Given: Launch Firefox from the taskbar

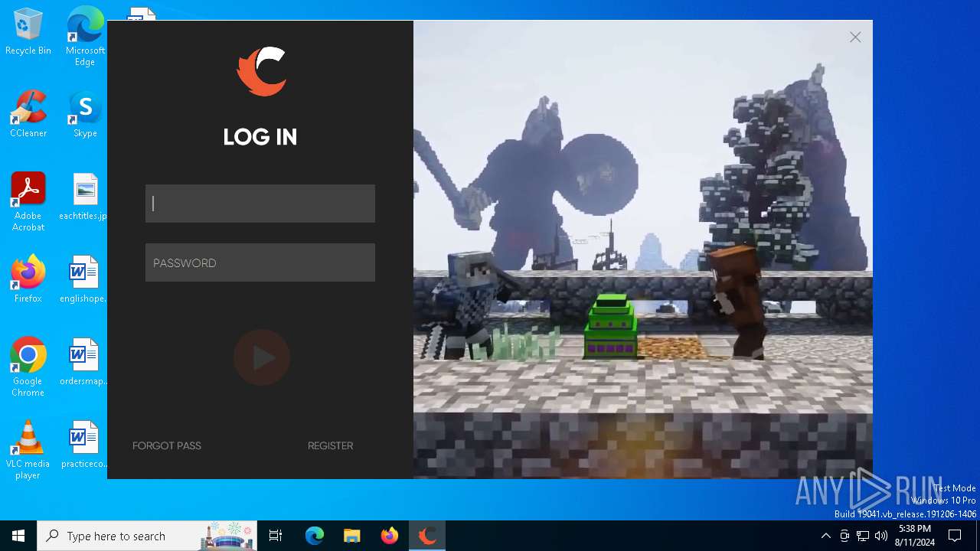Looking at the screenshot, I should 390,536.
